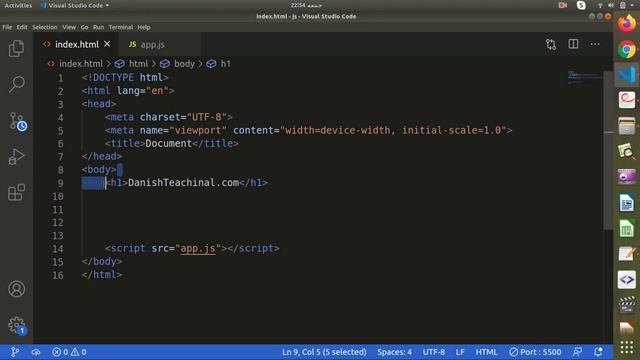The image size is (640, 360).
Task: Click the screen recording indicator in top panel
Action: [563, 5]
